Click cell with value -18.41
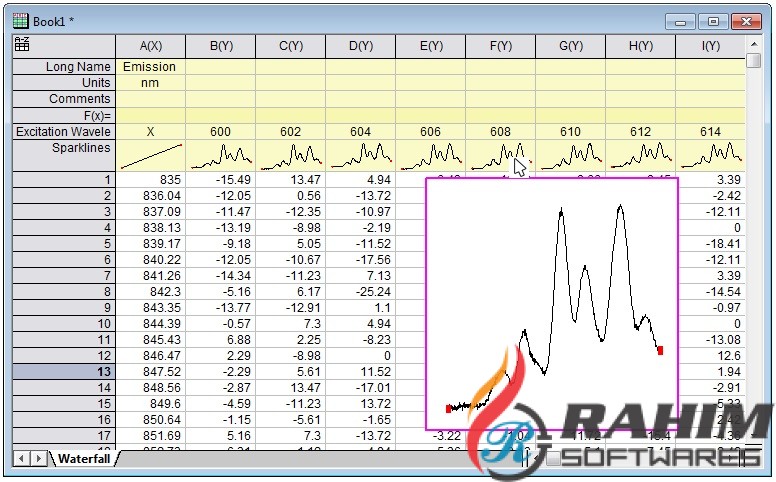 711,243
